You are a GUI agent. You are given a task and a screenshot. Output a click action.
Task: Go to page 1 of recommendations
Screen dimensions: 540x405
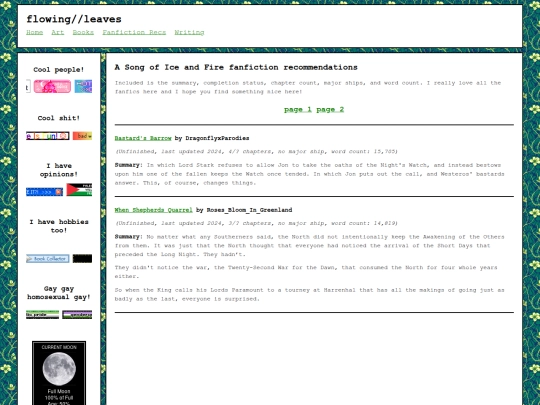coord(298,110)
